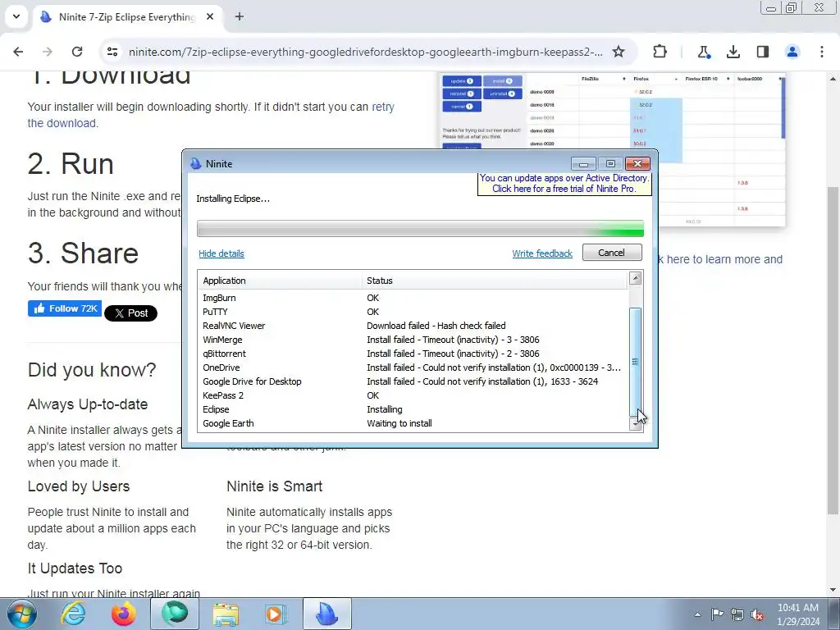Open the Windows Start menu
840x630 pixels.
[21, 614]
